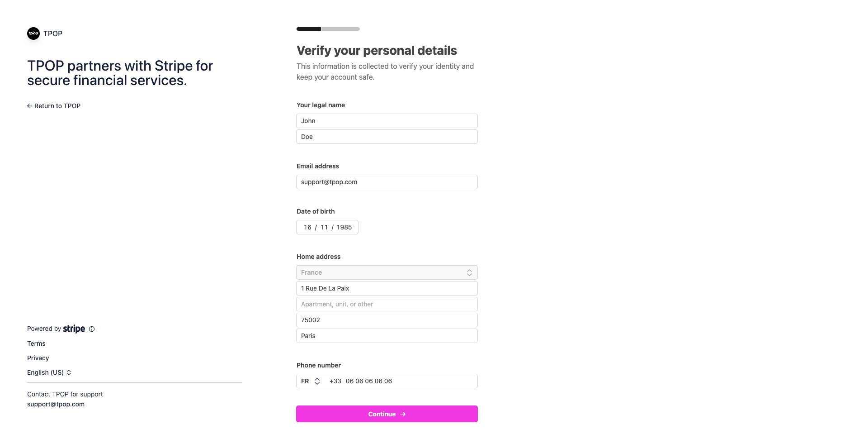Screen dimensions: 868x434
Task: Open the France country dropdown
Action: click(x=387, y=272)
